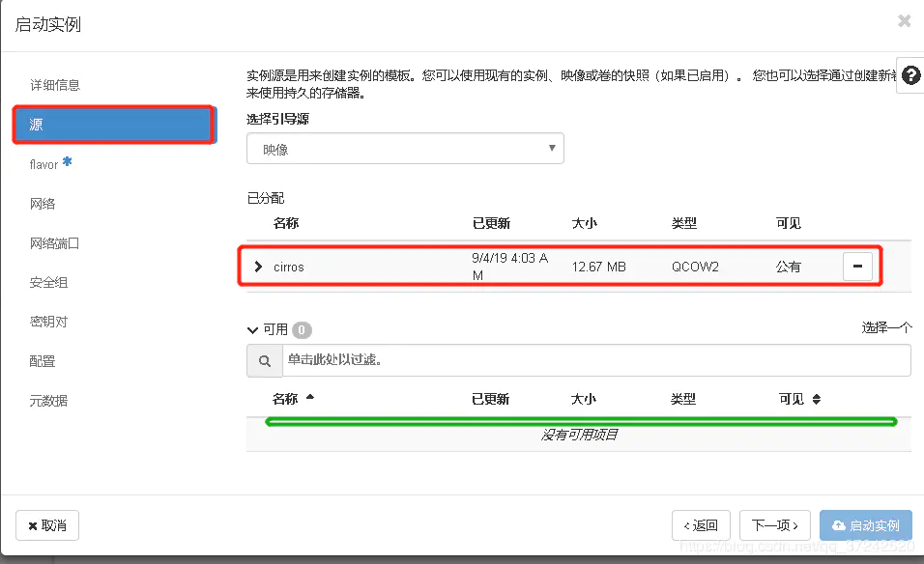924x564 pixels.
Task: Click the 公有 visibility cell
Action: click(x=789, y=267)
